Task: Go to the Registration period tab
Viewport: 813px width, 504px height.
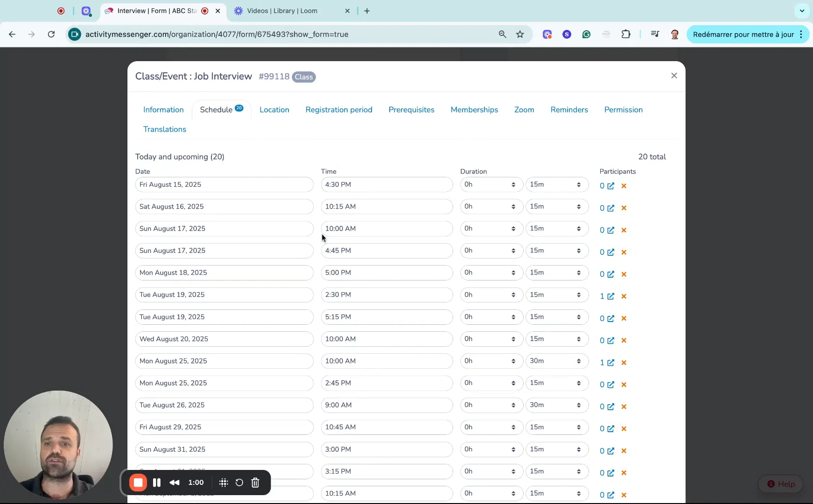Action: coord(339,110)
